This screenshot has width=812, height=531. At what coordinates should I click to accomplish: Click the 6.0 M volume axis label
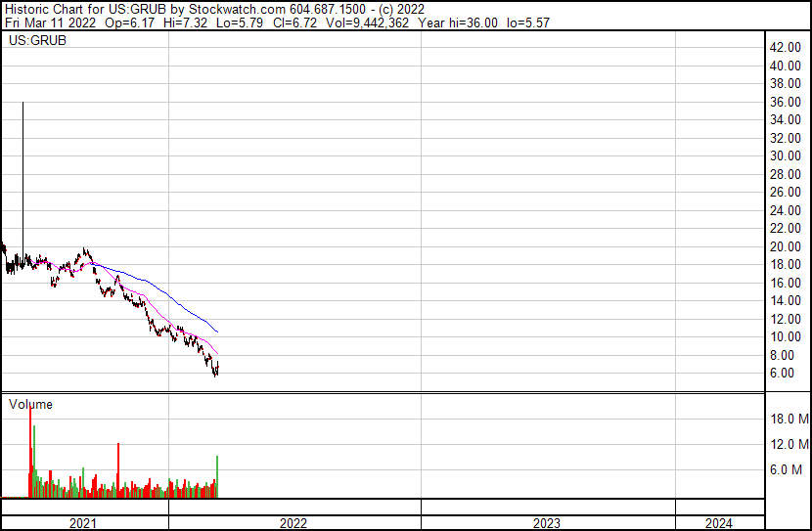tap(789, 469)
